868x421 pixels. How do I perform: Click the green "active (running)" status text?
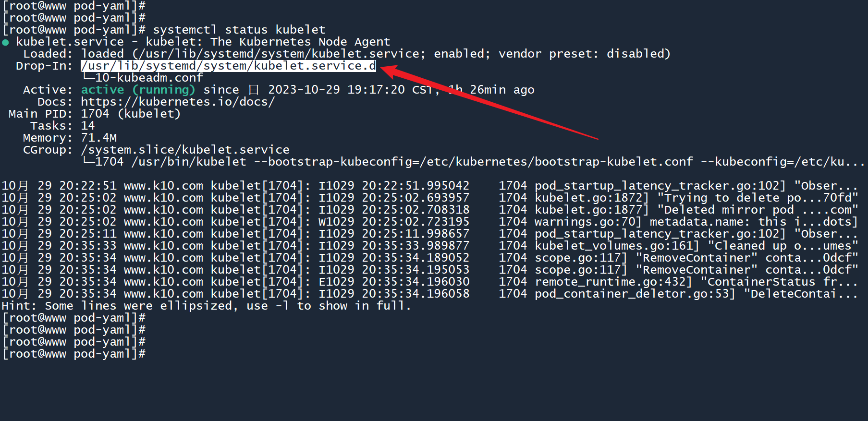click(x=138, y=90)
